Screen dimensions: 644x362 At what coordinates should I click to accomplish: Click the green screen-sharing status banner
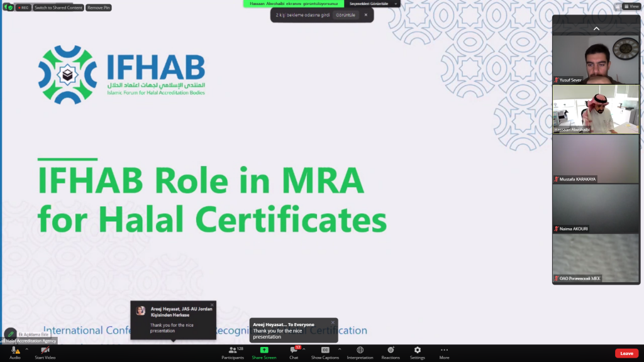(294, 4)
